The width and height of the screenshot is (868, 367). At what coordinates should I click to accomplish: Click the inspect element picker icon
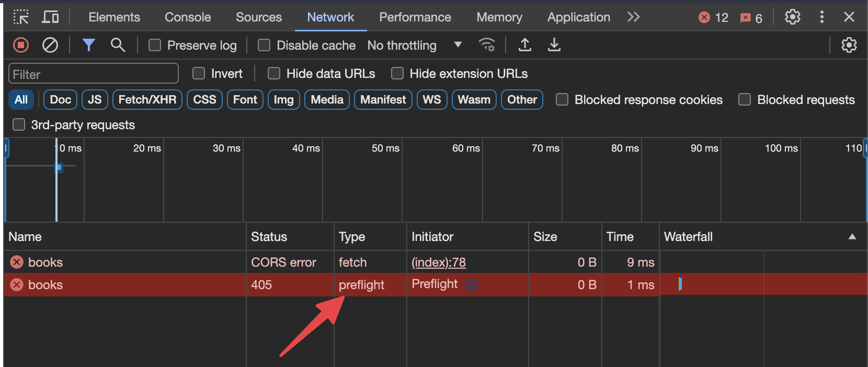(x=21, y=17)
